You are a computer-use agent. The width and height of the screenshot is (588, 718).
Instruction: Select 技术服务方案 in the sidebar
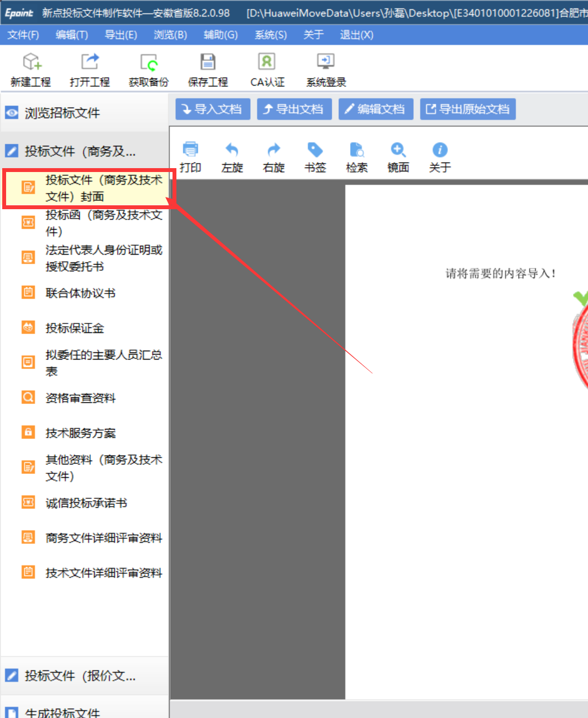tap(80, 433)
